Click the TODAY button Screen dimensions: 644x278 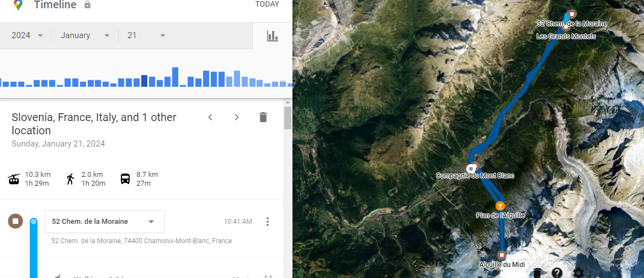tap(267, 4)
